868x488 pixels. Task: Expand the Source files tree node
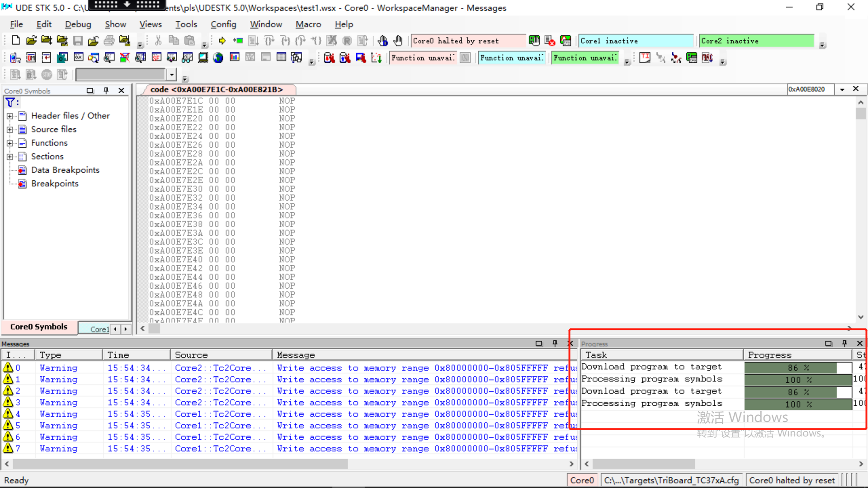[10, 130]
